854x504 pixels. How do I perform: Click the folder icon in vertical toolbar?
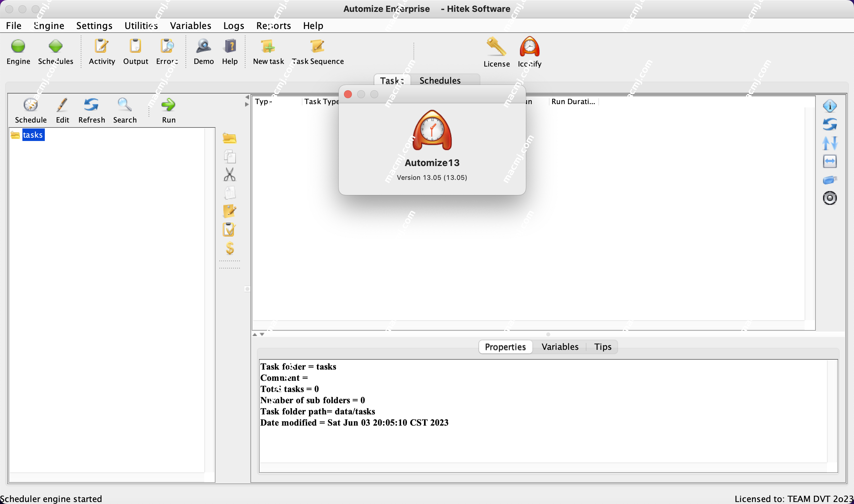tap(230, 138)
